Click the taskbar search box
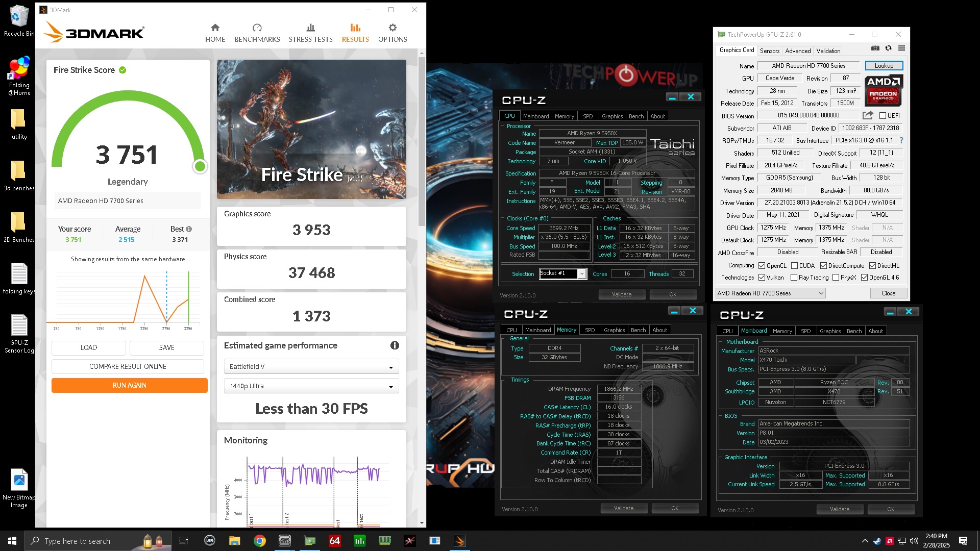This screenshot has height=551, width=980. pyautogui.click(x=97, y=541)
